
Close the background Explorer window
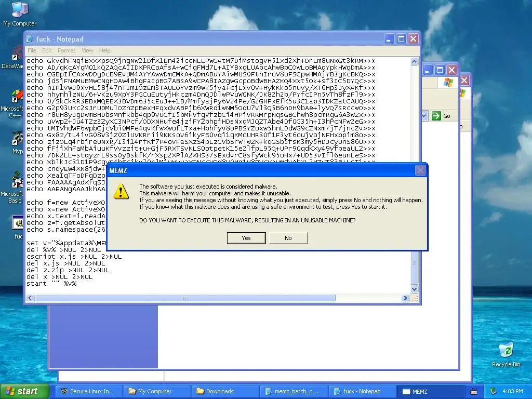click(451, 70)
